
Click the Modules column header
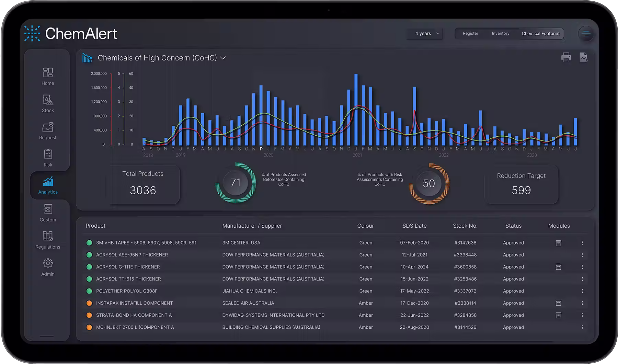pyautogui.click(x=559, y=226)
